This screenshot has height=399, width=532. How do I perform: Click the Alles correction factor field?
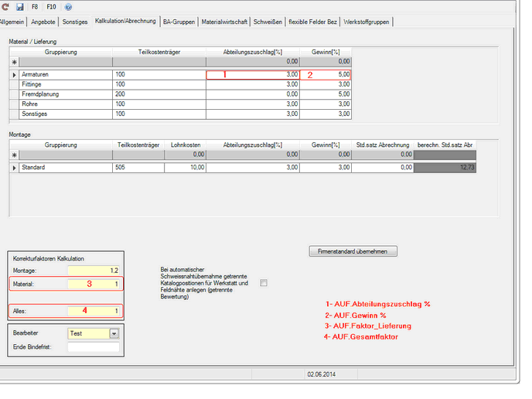93,311
